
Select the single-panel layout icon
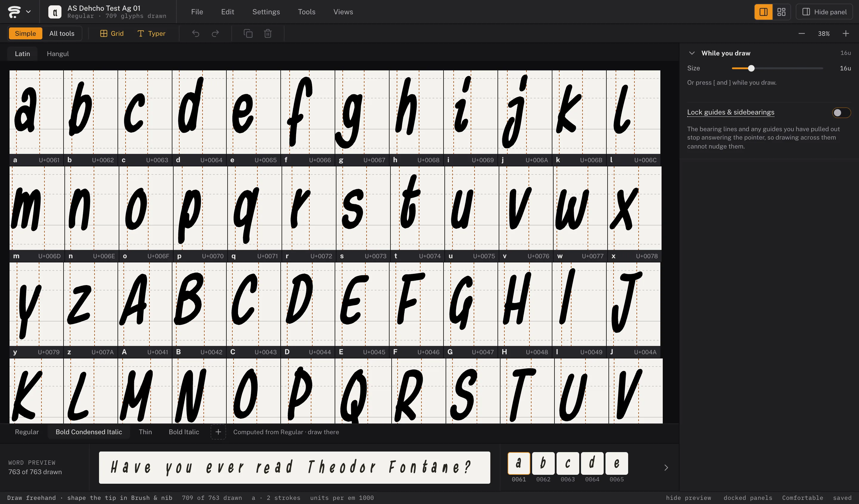click(x=763, y=12)
